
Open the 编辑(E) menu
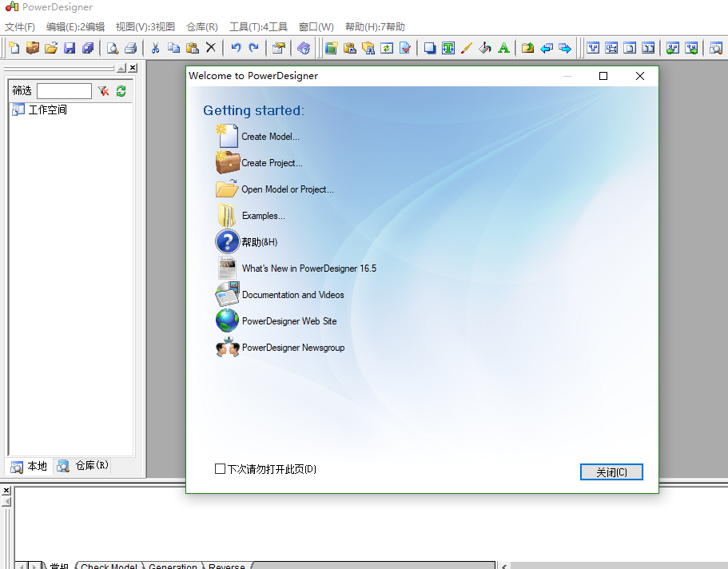click(75, 27)
